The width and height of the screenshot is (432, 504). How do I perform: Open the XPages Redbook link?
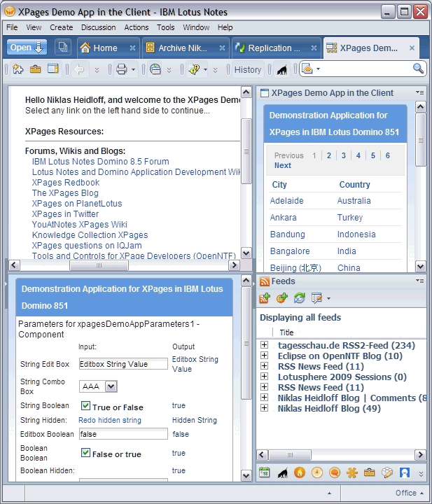tap(66, 183)
